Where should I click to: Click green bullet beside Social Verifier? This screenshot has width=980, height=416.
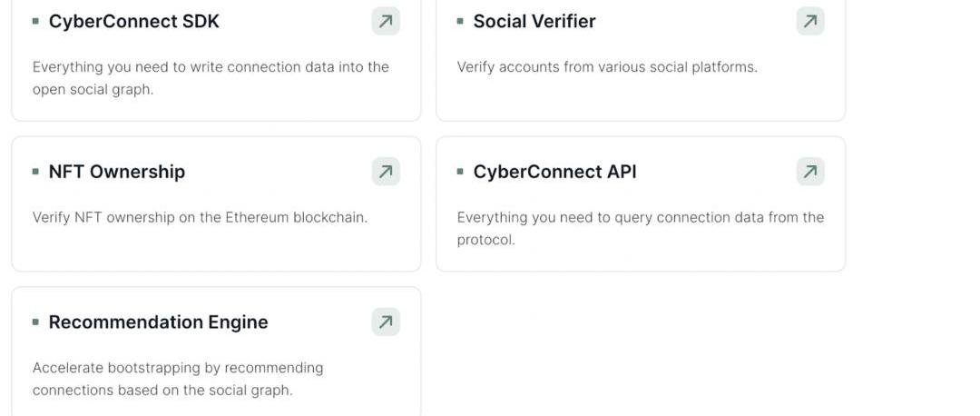(460, 21)
